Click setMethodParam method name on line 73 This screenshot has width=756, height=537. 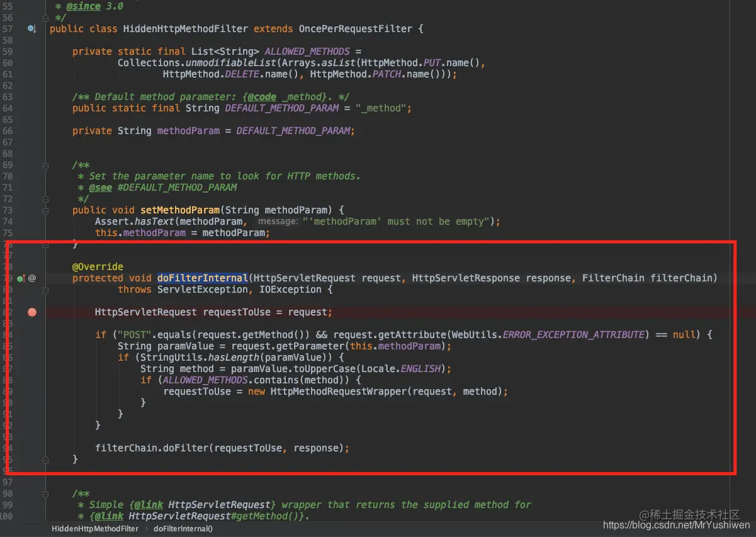pos(180,210)
